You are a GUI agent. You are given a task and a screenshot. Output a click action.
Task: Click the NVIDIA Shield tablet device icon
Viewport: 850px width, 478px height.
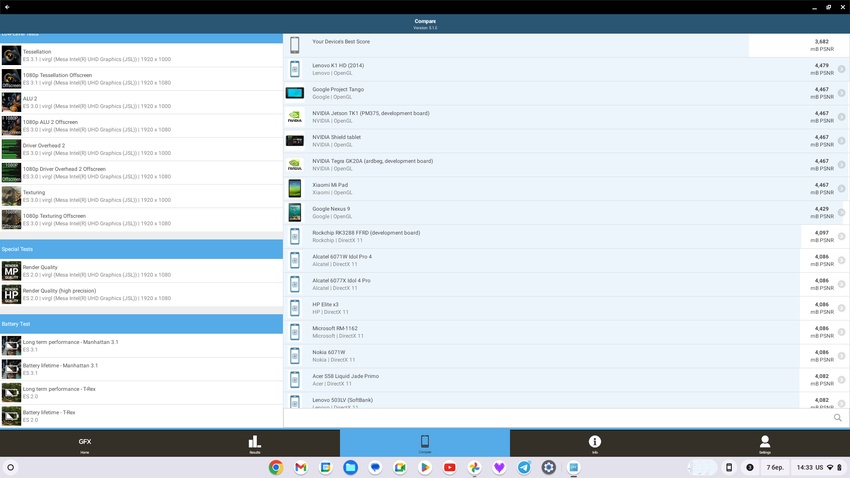(295, 141)
